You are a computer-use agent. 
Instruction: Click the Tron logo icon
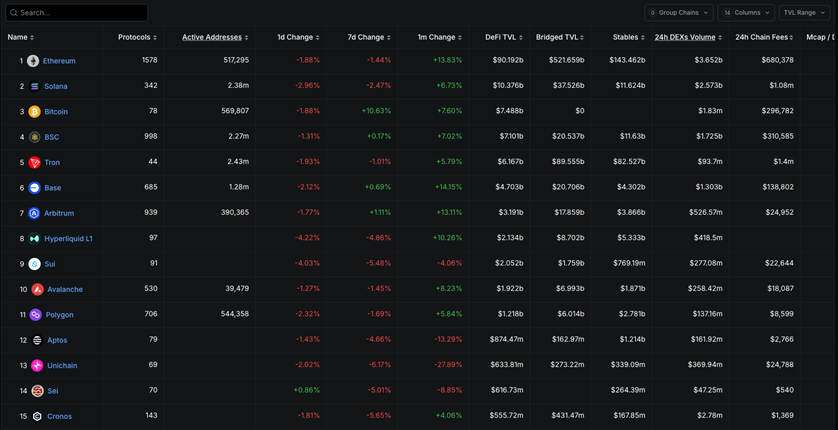tap(34, 162)
